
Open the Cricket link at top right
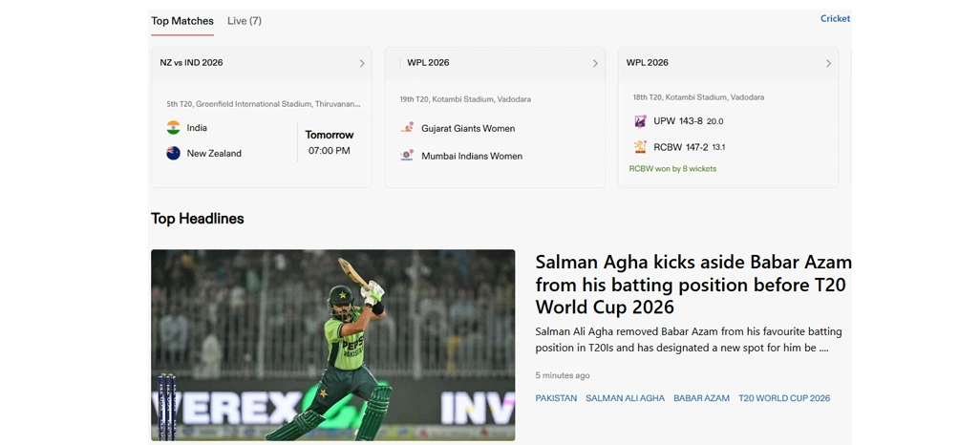835,19
